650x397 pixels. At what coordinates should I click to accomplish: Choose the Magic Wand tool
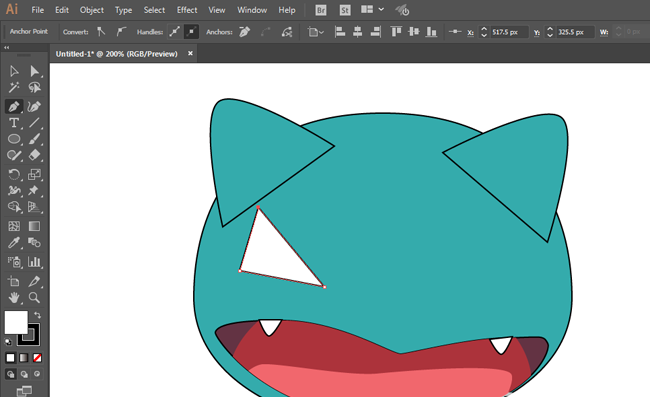[x=14, y=87]
